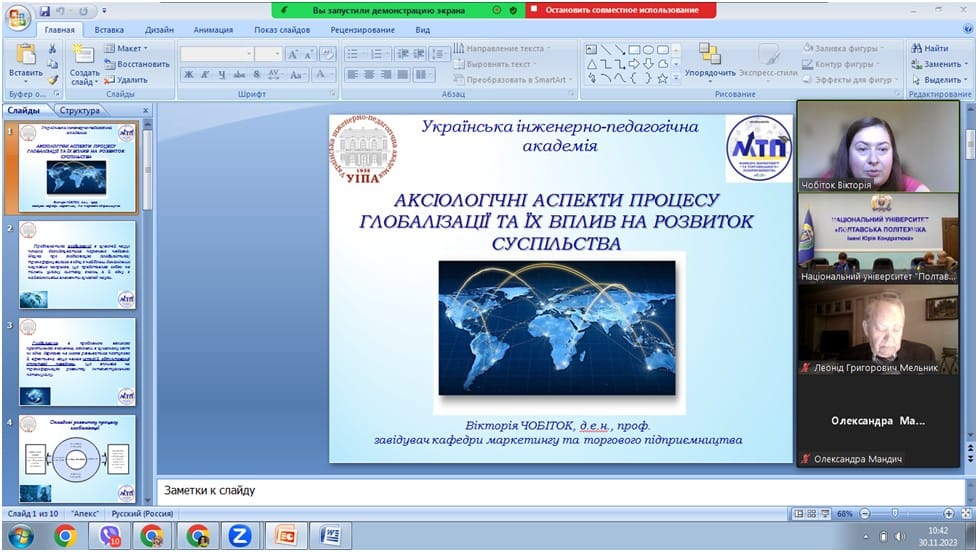The width and height of the screenshot is (978, 552).
Task: Save the presentation via quick access toolbar
Action: pyautogui.click(x=46, y=11)
